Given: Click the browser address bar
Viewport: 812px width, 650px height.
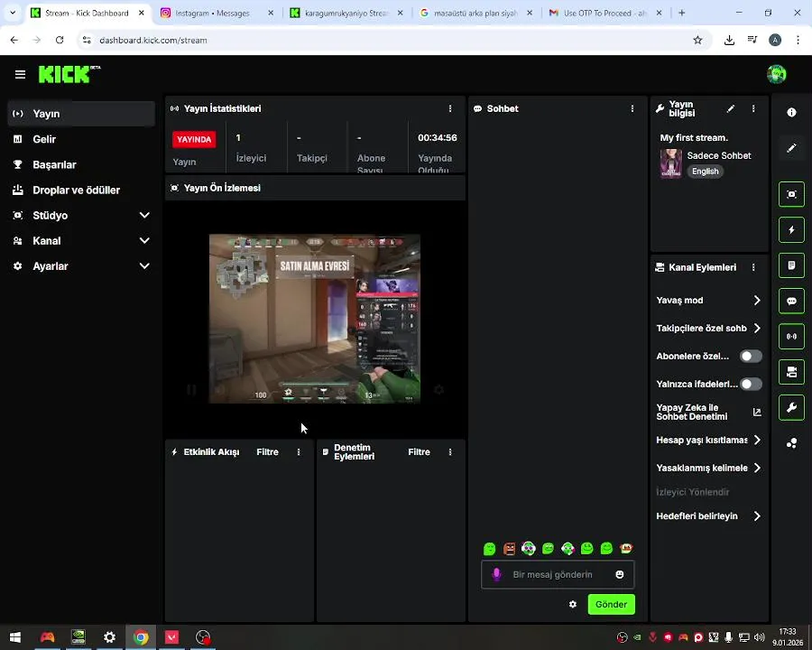Looking at the screenshot, I should [393, 40].
